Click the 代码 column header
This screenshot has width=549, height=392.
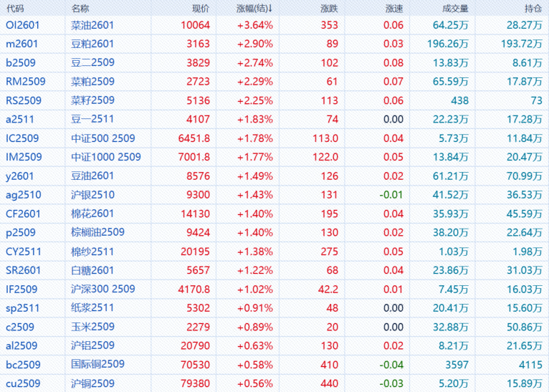pyautogui.click(x=15, y=9)
